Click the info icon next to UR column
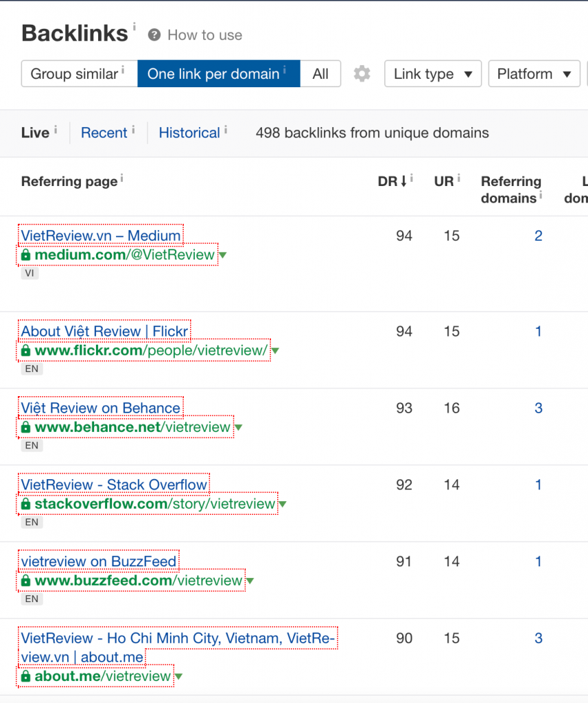Viewport: 588px width, 703px height. pos(458,178)
